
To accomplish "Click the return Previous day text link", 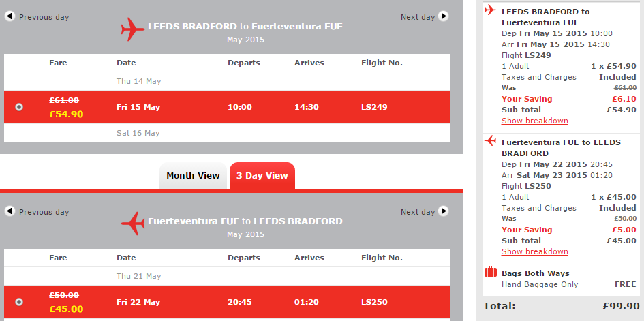I will pyautogui.click(x=44, y=212).
